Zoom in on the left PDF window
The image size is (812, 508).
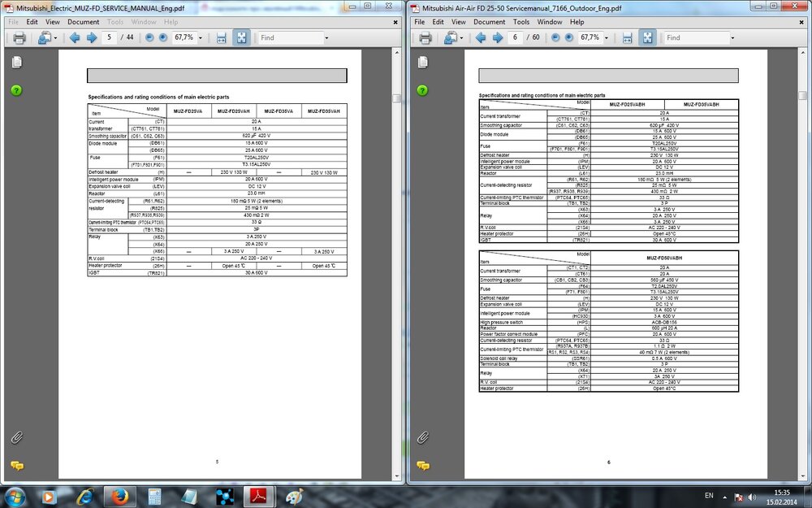click(x=163, y=38)
